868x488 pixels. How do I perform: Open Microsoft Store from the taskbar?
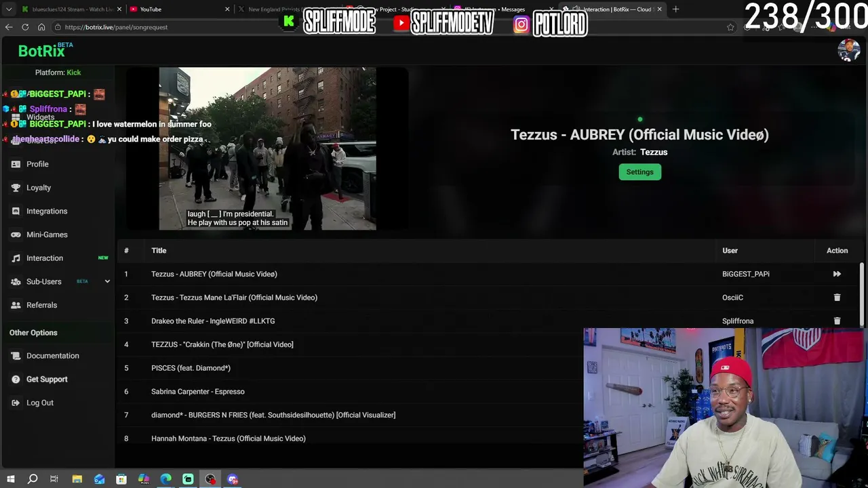121,479
